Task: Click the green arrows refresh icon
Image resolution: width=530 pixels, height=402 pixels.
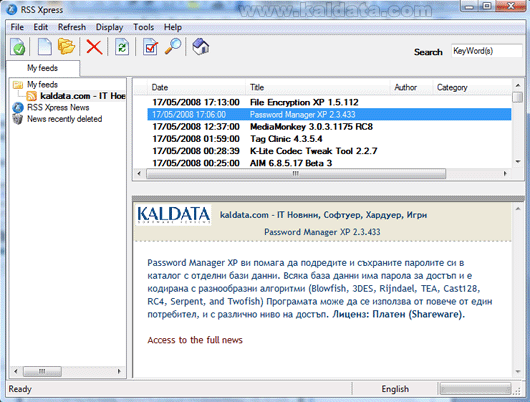Action: [x=122, y=47]
